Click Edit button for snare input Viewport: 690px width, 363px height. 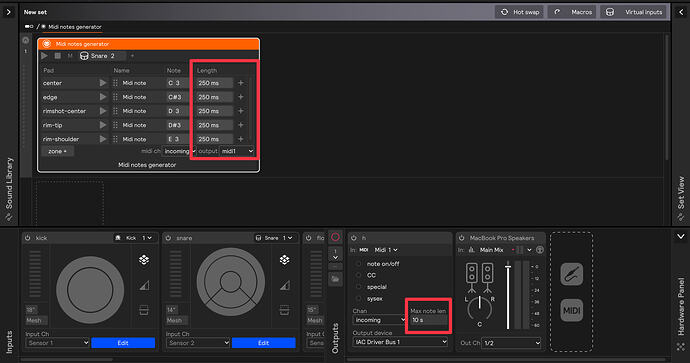tap(264, 343)
